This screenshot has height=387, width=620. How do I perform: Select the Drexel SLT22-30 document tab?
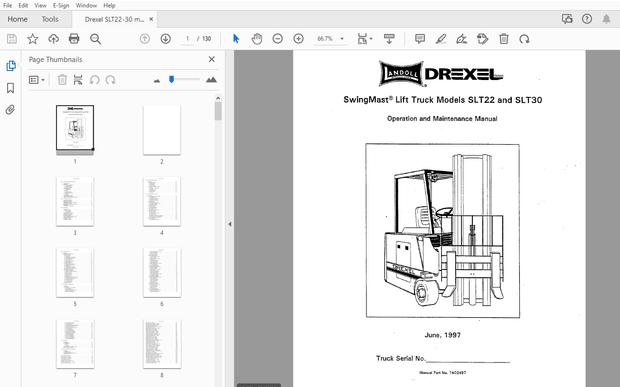114,19
